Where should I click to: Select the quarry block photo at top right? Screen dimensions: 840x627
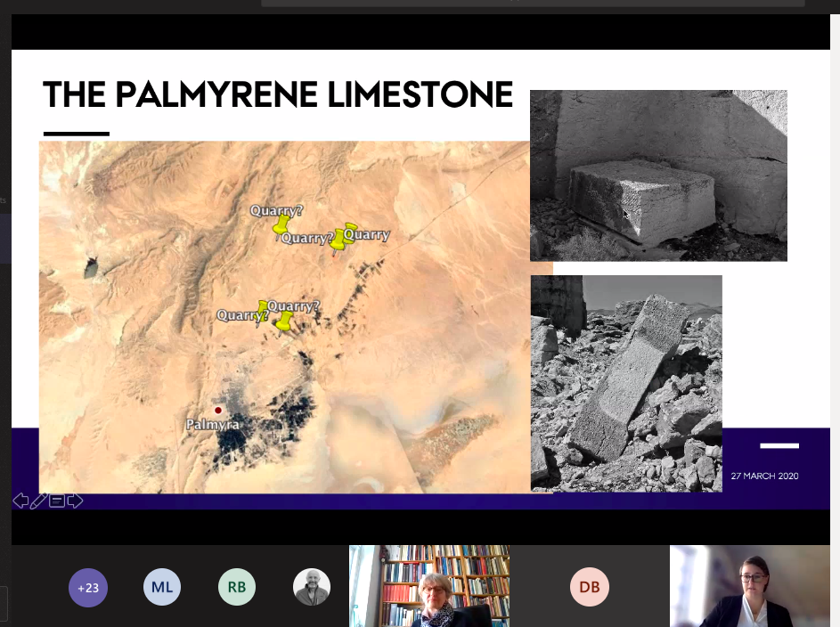[658, 175]
